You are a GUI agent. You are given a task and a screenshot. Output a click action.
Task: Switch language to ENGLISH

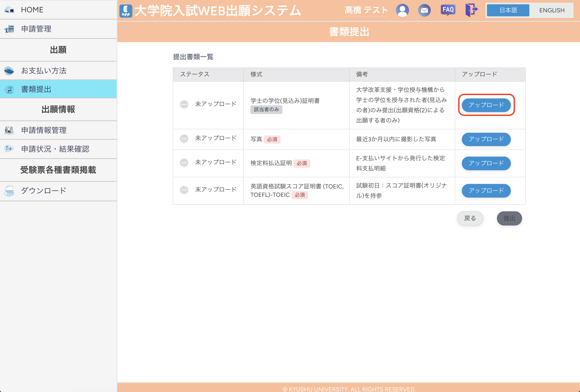pyautogui.click(x=552, y=10)
